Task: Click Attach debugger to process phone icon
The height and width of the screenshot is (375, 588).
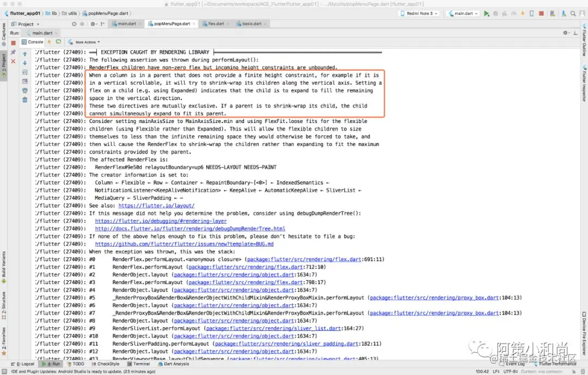Action: pos(532,14)
